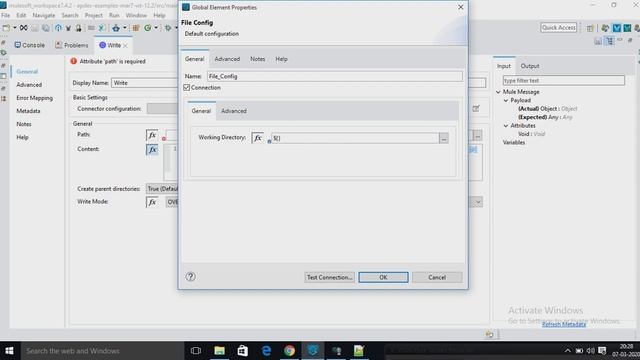
Task: Open the File menu
Action: [5, 15]
